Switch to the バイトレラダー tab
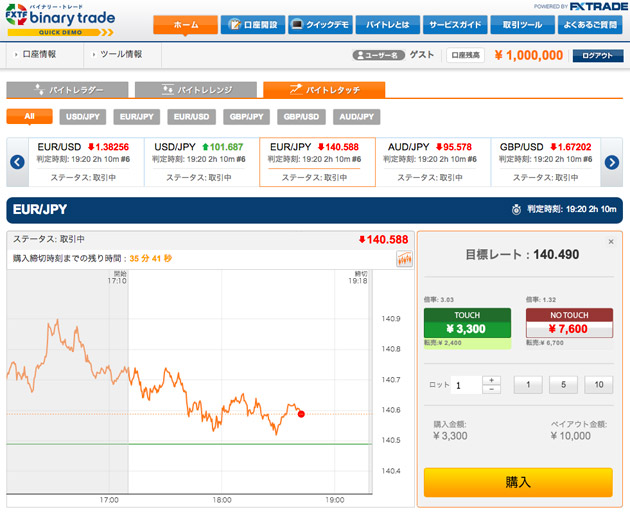Screen dimensions: 630x514 67,90
